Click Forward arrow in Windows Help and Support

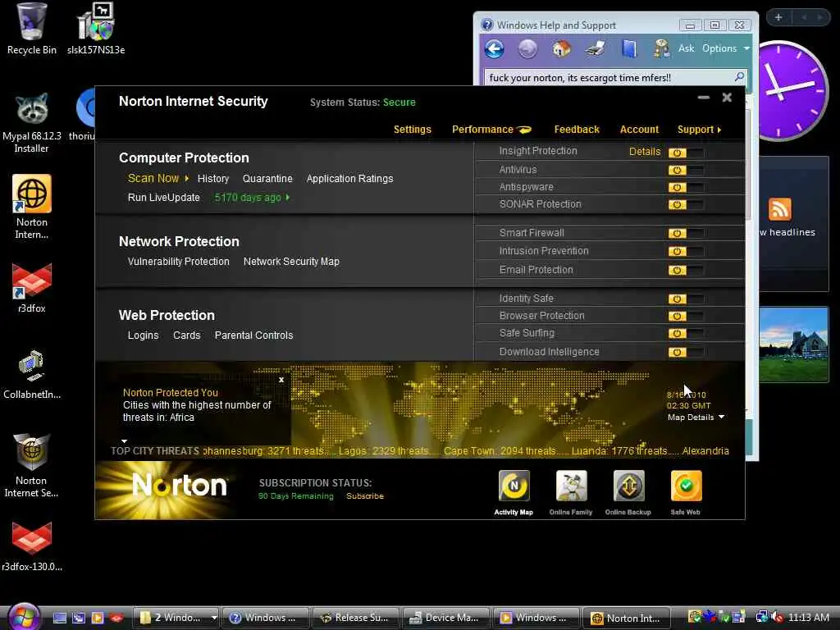[x=527, y=49]
